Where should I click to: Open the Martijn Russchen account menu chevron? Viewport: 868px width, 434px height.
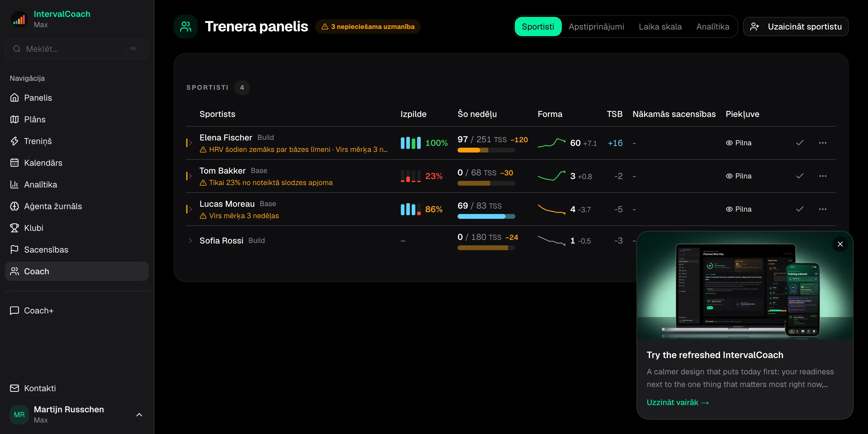coord(139,415)
